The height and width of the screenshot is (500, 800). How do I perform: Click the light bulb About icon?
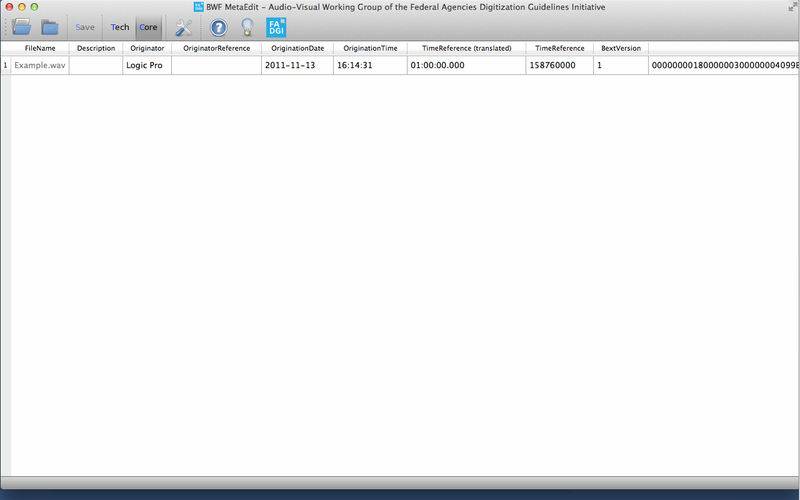(x=247, y=27)
